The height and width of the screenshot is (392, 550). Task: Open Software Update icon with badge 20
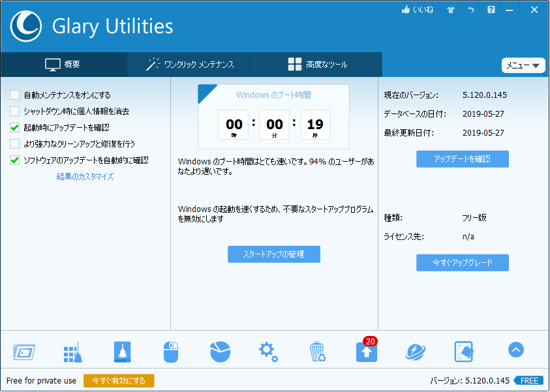click(367, 351)
